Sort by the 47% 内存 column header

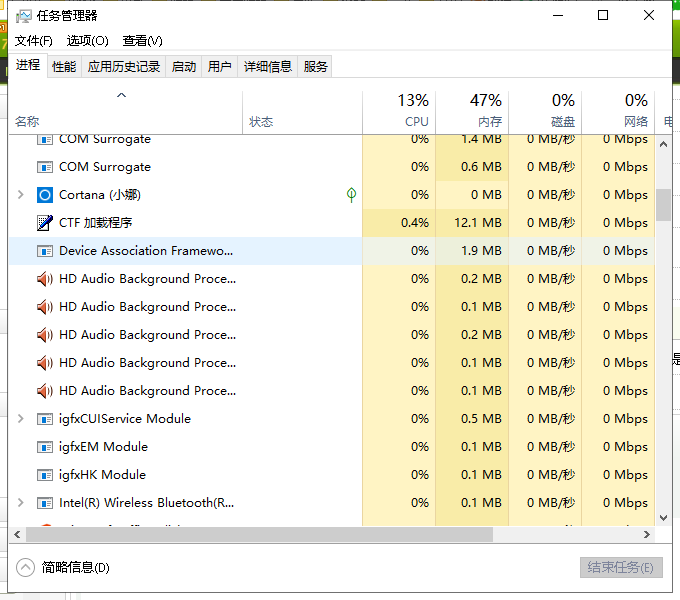click(472, 111)
